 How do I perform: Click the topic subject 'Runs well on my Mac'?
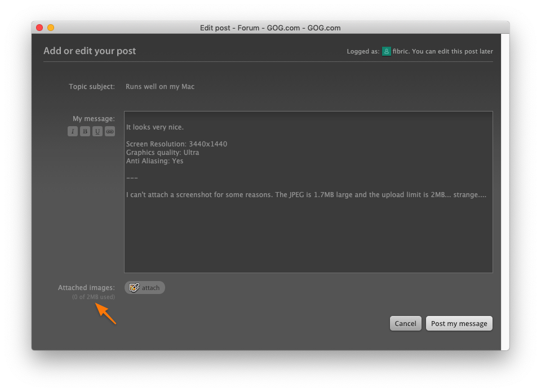pos(160,87)
